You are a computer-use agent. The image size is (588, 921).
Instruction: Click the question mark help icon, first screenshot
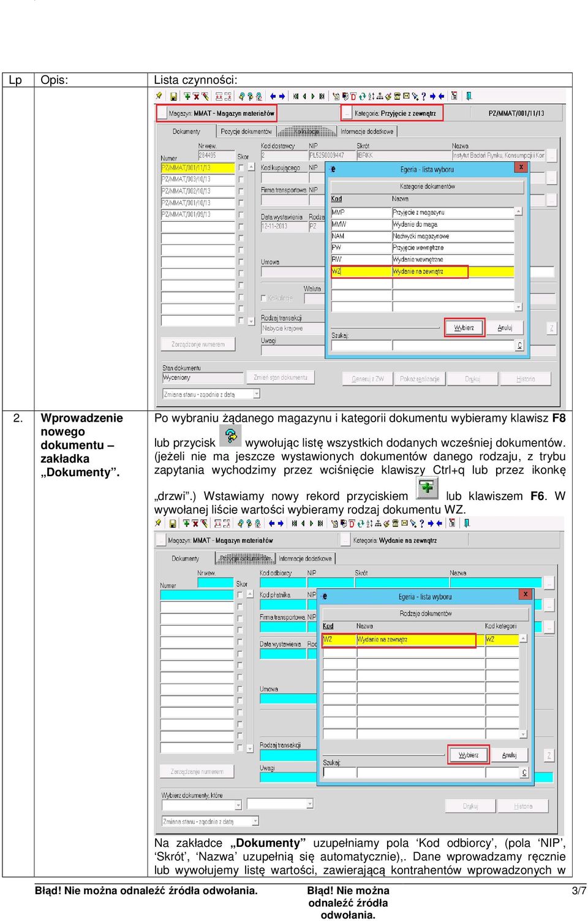tap(423, 96)
